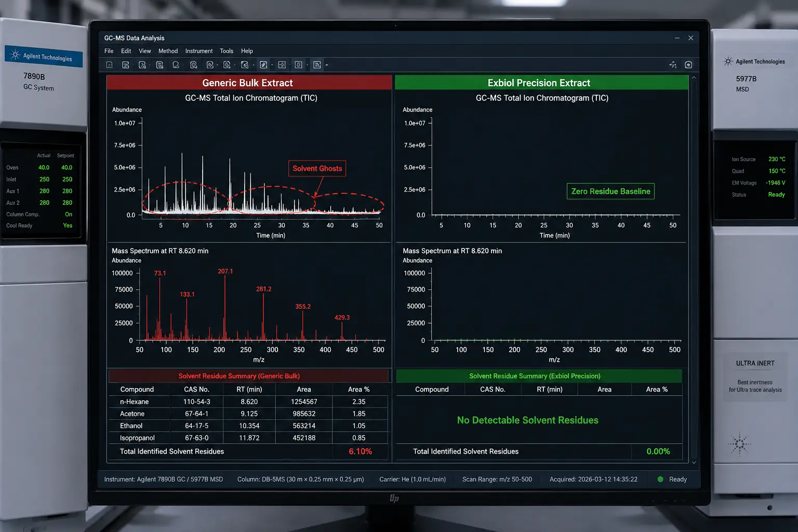Click the Solvent Residue Summary (Exbiol Precision) title
The height and width of the screenshot is (532, 798).
tap(535, 376)
